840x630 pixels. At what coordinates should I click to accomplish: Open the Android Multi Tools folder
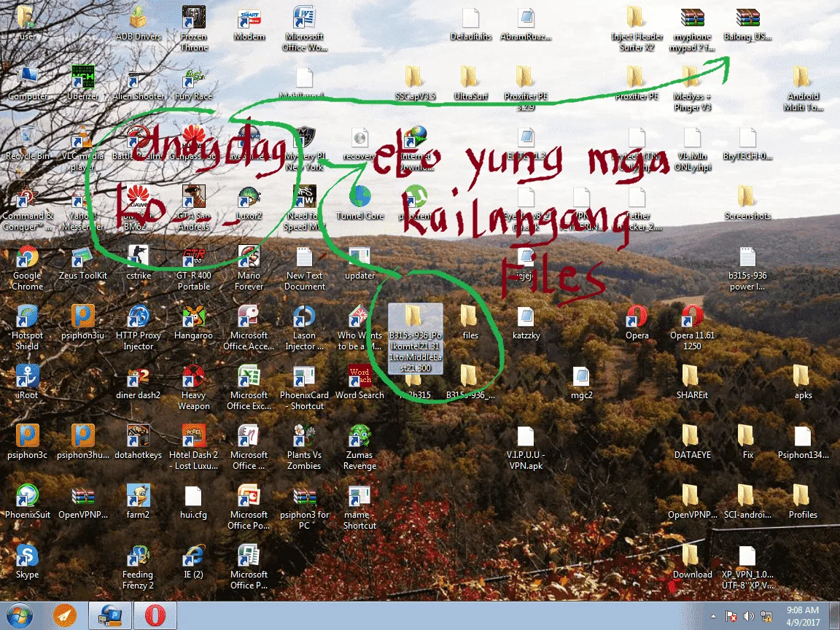pos(803,89)
